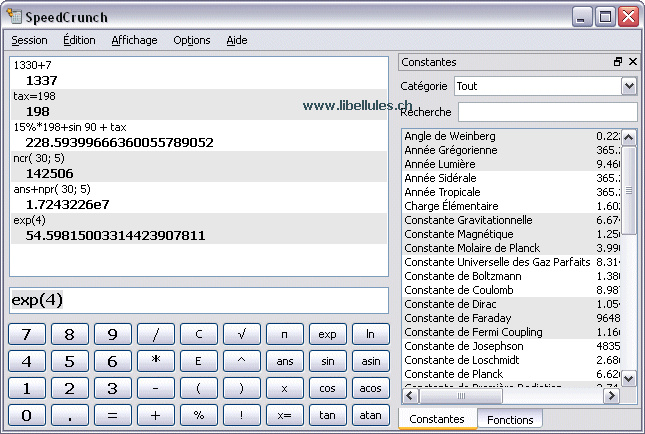This screenshot has width=645, height=434.
Task: Click the ln function button
Action: [371, 334]
